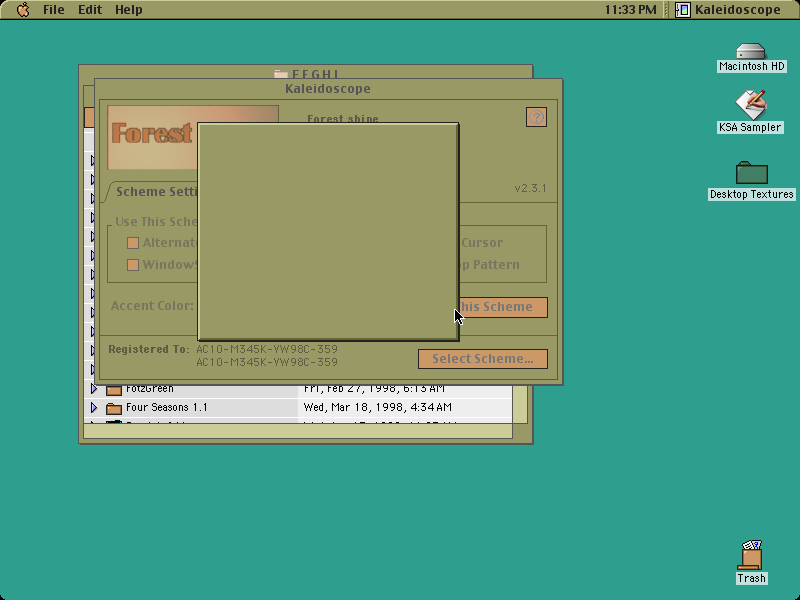Select the FotzGreen folder icon

tap(114, 390)
